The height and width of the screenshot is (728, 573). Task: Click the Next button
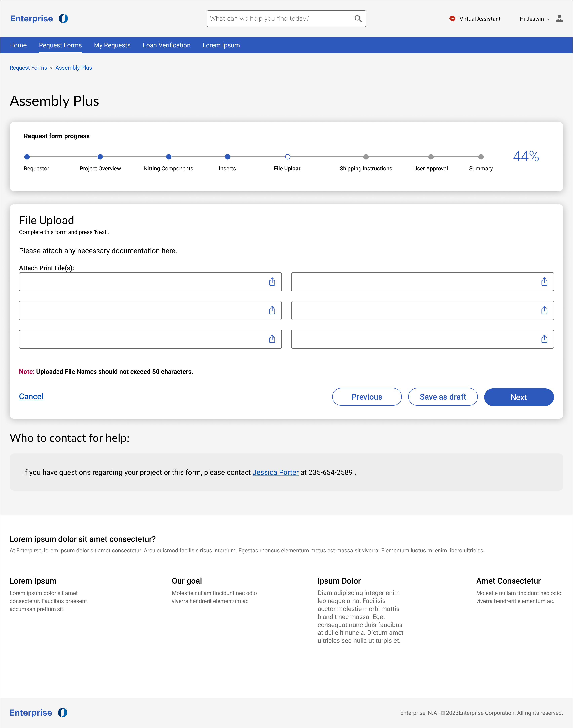tap(519, 397)
